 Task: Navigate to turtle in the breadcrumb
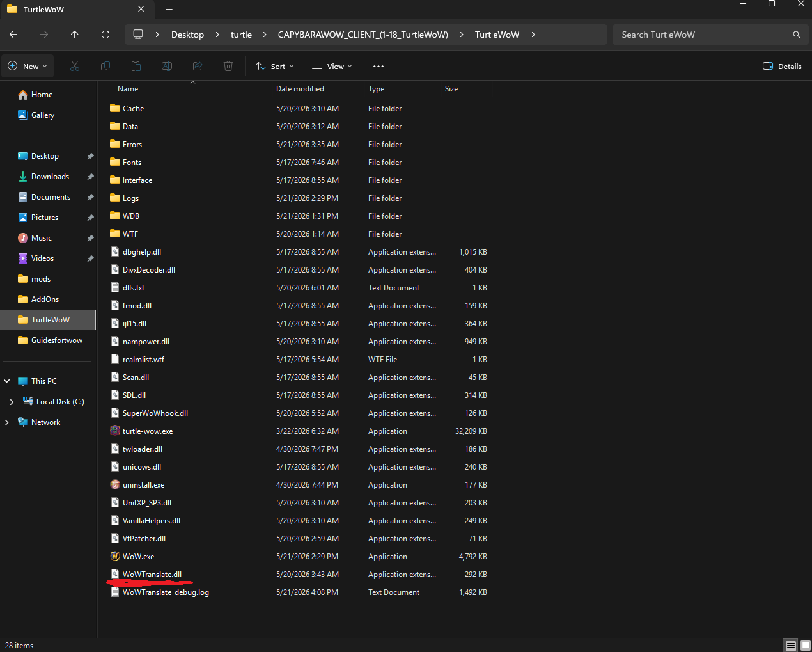click(241, 35)
